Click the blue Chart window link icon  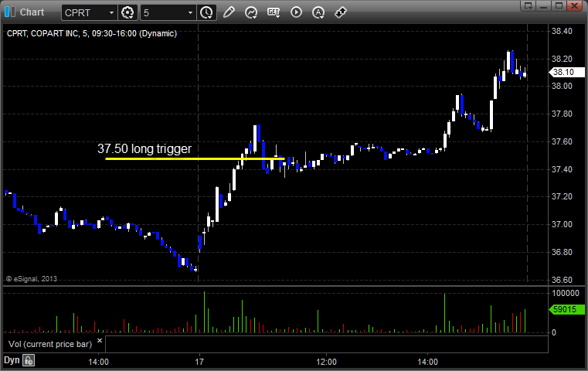tap(10, 12)
